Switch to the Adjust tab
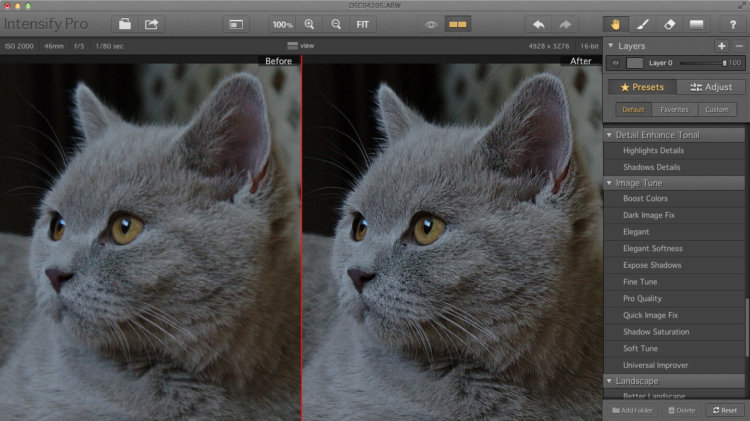This screenshot has height=421, width=750. click(x=711, y=87)
